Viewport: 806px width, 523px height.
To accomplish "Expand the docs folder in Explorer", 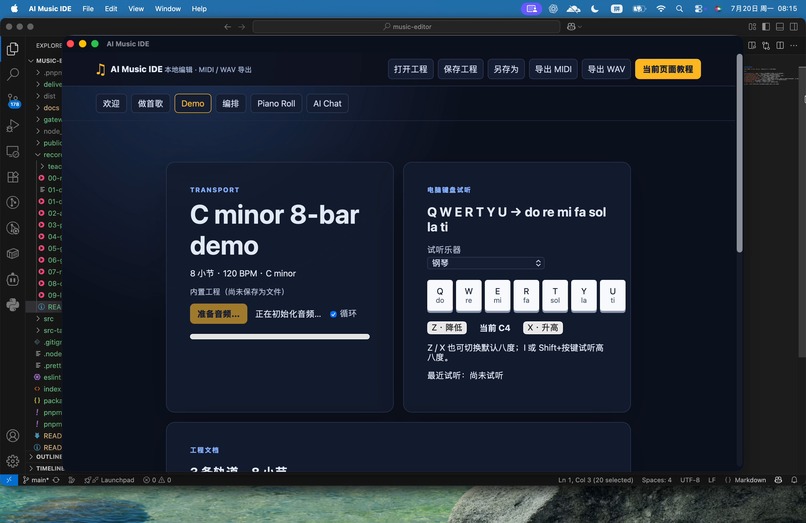I will pos(49,107).
